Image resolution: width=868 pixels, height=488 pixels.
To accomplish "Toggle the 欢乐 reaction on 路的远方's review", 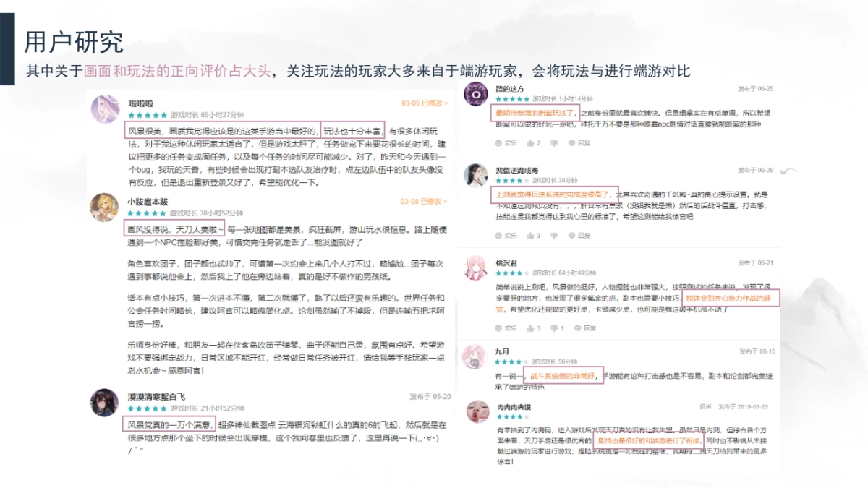I will pos(499,143).
